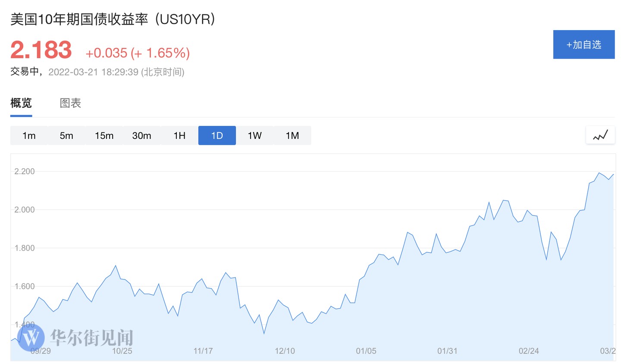Click the 02/24 date on the axis
This screenshot has height=364, width=621.
pyautogui.click(x=528, y=351)
